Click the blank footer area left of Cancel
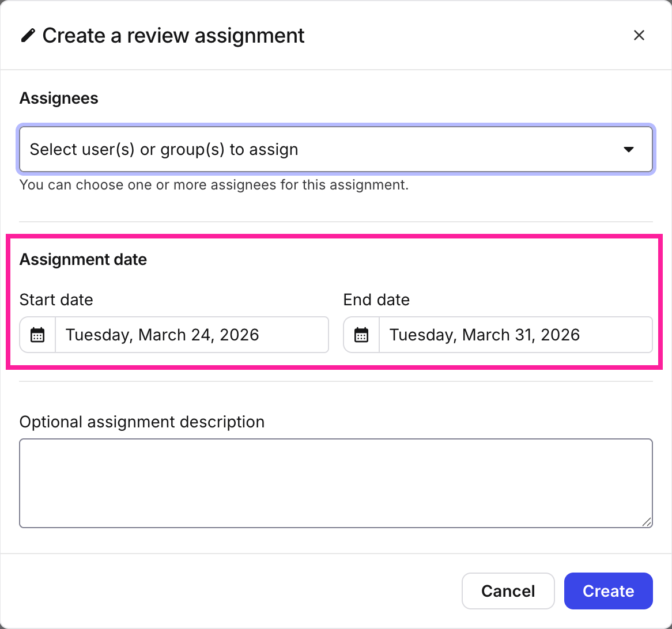This screenshot has width=672, height=629. (231, 591)
